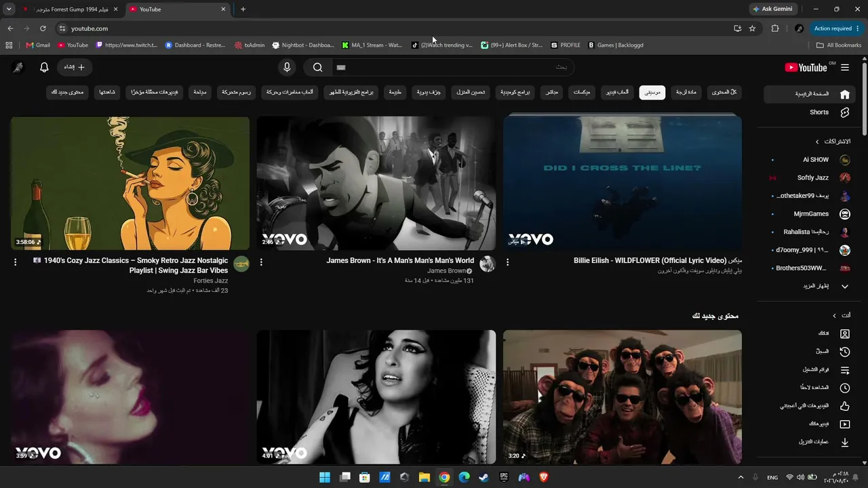
Task: Open the Windows Start menu
Action: coord(325,477)
